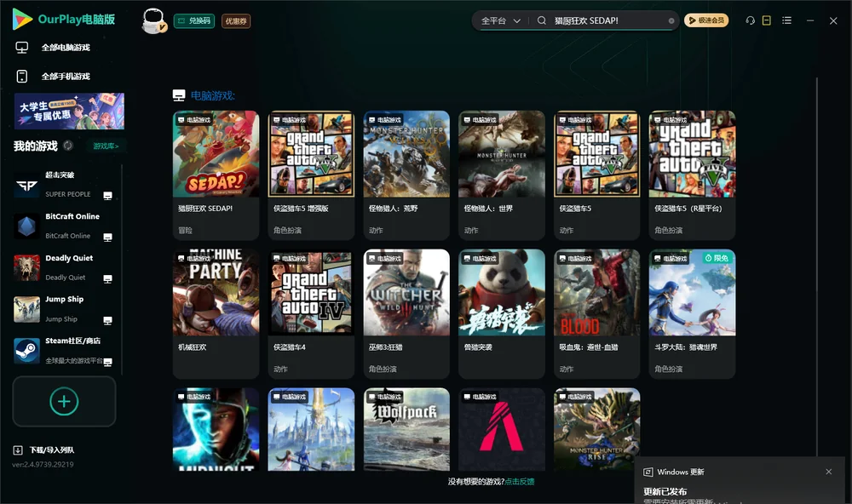
Task: Click the 限免 badge on 斗罗大陆 card
Action: 717,258
